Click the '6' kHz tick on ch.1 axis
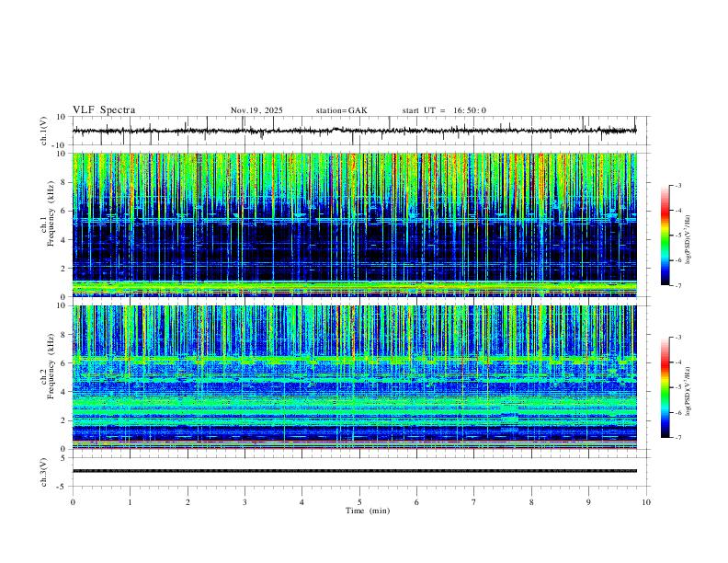728x563 pixels. [64, 211]
